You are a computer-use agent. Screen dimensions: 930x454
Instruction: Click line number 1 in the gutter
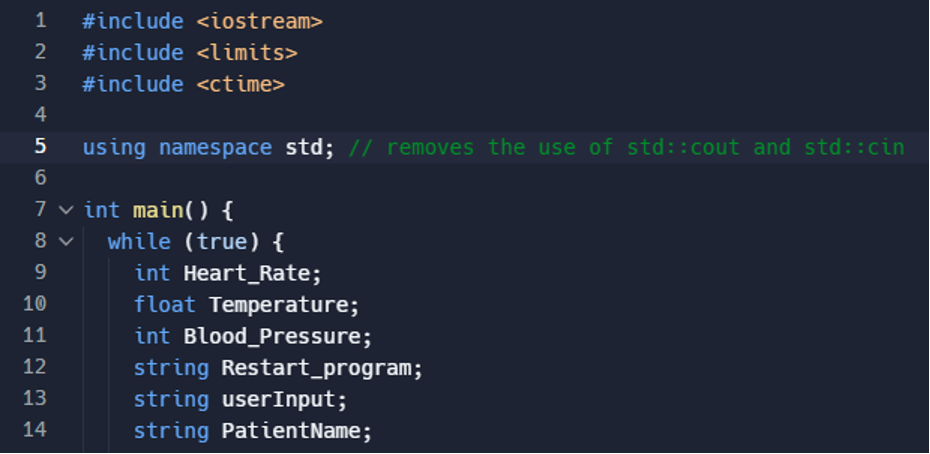[40, 20]
